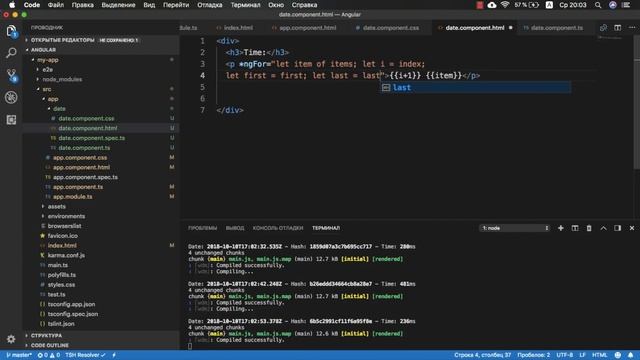Open styles.css in the explorer

pos(61,285)
